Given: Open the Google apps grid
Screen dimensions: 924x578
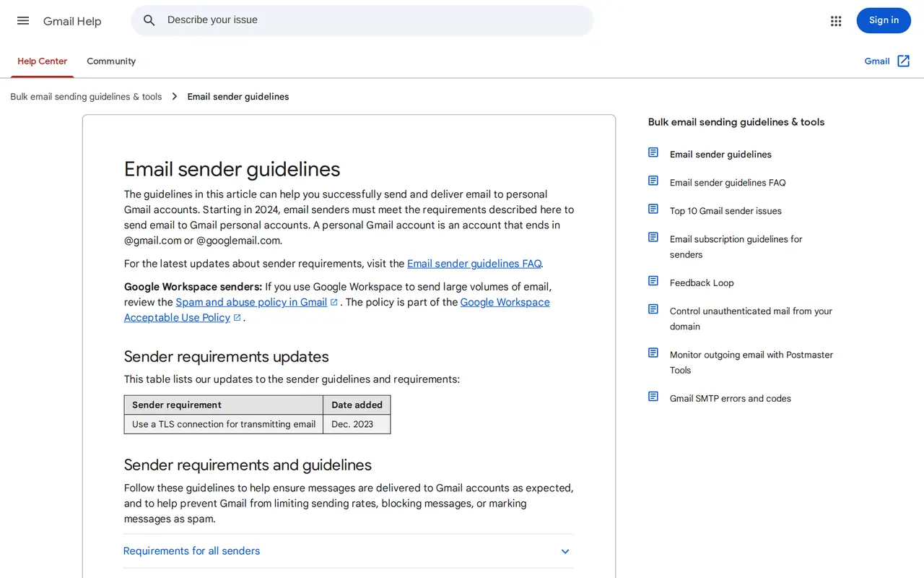Looking at the screenshot, I should tap(836, 21).
